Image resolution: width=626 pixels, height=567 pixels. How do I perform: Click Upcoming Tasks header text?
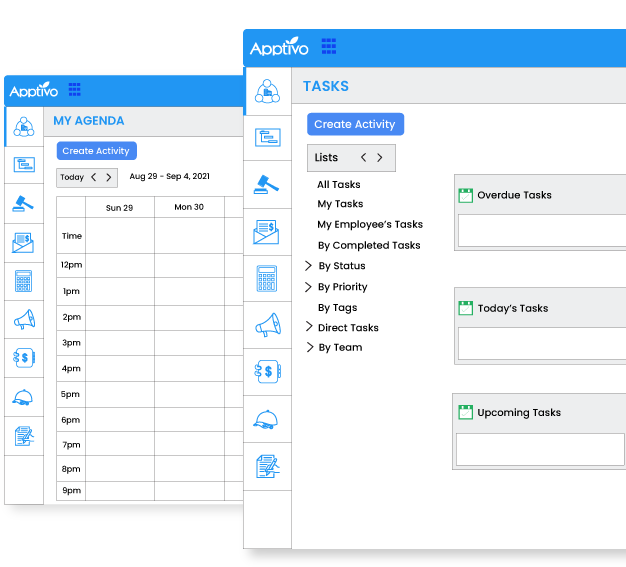click(519, 412)
